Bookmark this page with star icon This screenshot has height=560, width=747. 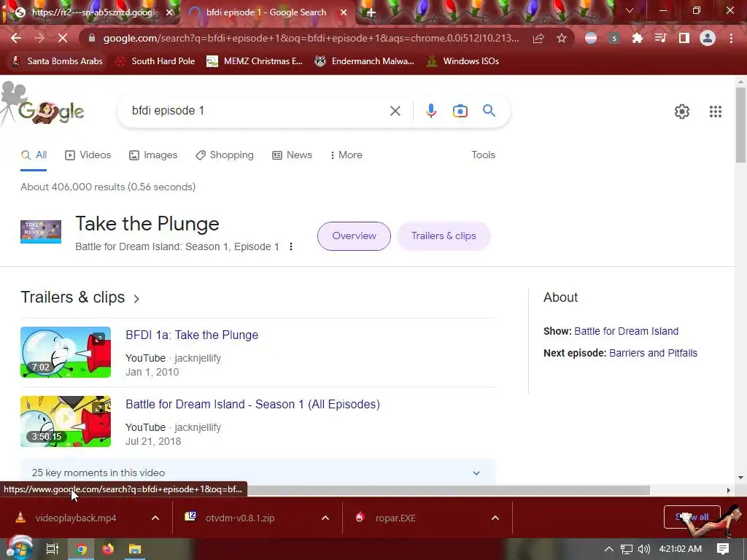tap(562, 38)
